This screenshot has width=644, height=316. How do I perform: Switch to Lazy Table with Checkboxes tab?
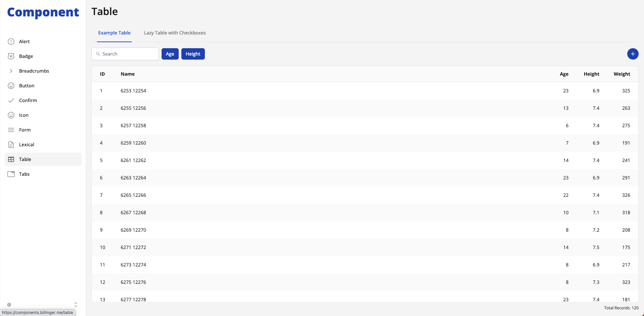coord(175,33)
